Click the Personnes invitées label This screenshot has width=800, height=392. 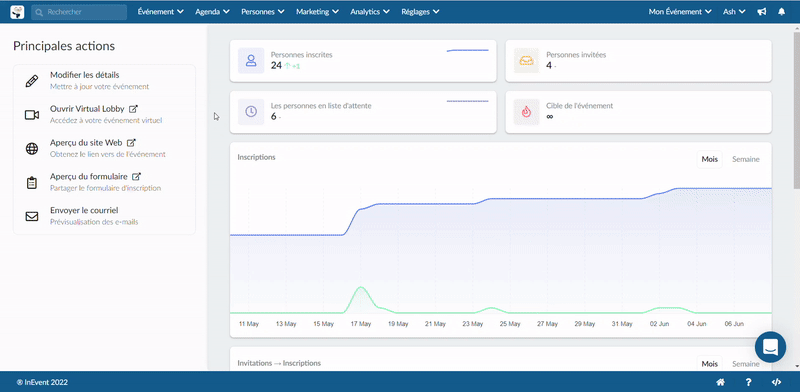tap(576, 55)
